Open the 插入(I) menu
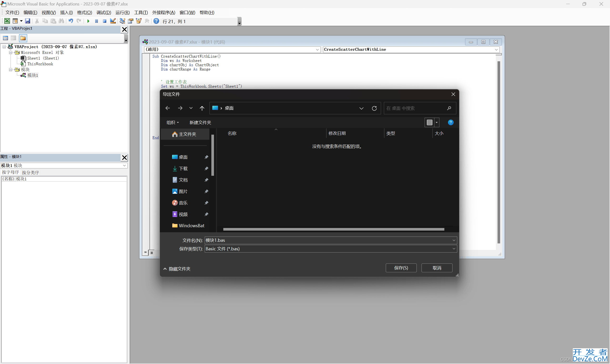This screenshot has height=364, width=610. coord(66,13)
